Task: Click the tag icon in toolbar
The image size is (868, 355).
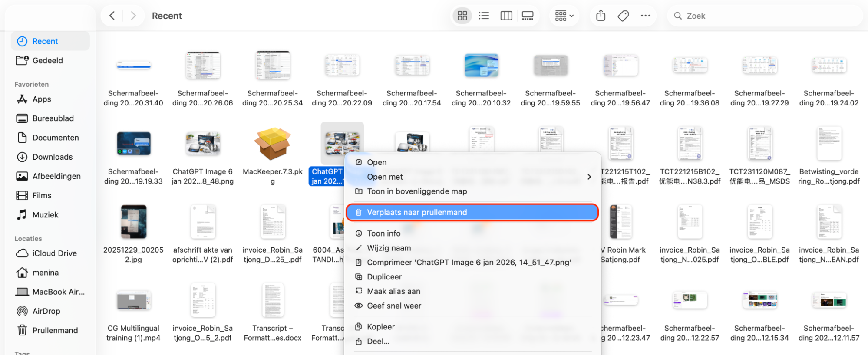Action: coord(623,16)
